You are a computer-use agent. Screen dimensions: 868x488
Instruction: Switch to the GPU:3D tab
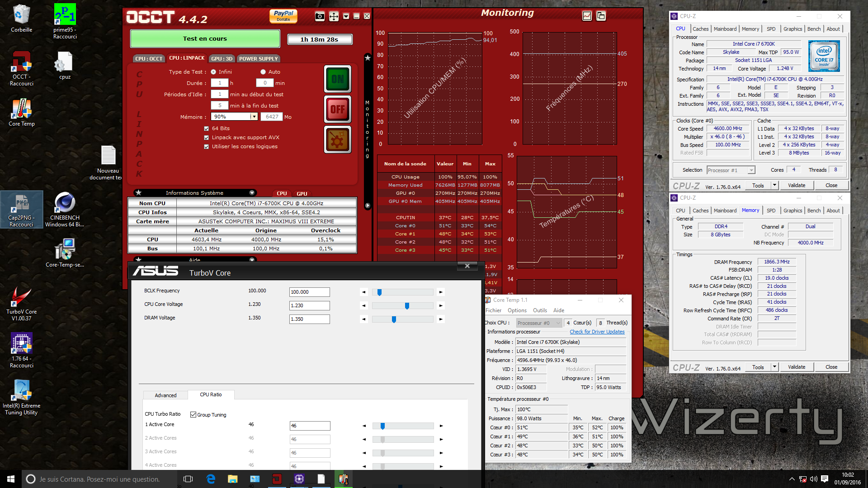click(x=222, y=59)
